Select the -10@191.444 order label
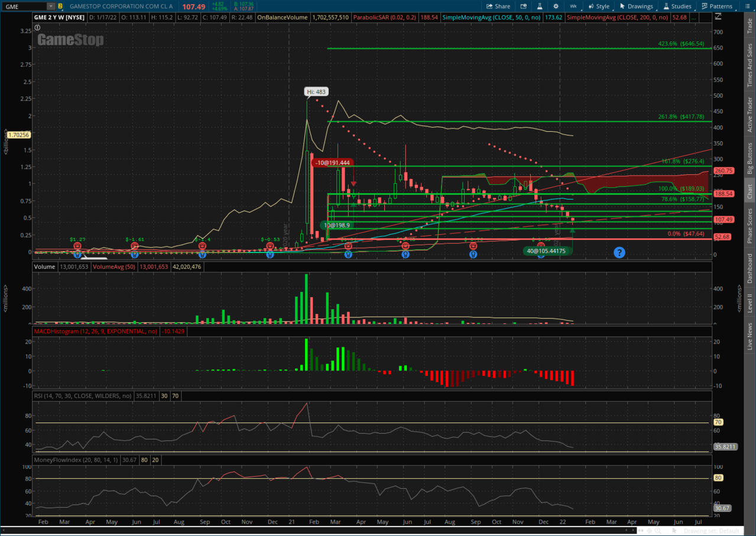This screenshot has width=756, height=536. (x=332, y=163)
